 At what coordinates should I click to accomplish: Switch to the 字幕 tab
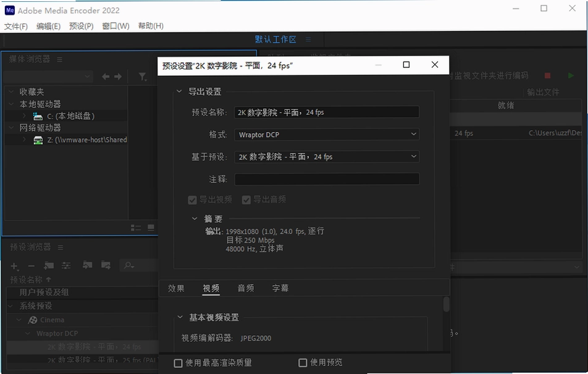(x=280, y=288)
